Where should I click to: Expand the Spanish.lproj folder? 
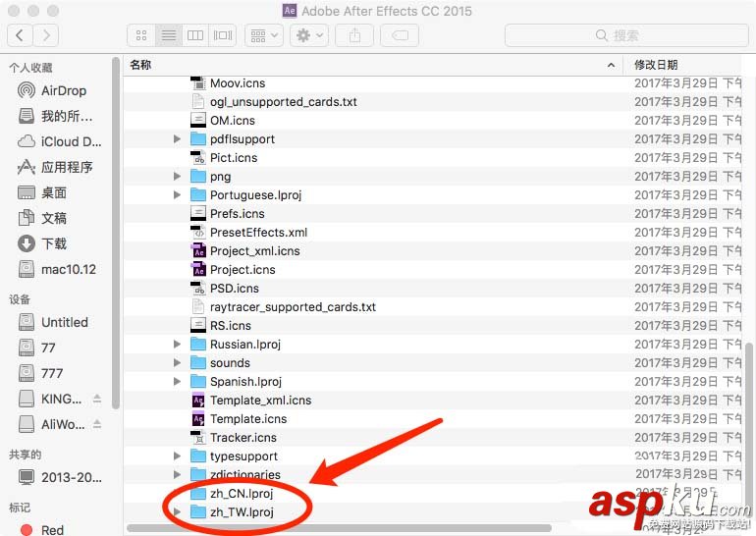[x=177, y=381]
